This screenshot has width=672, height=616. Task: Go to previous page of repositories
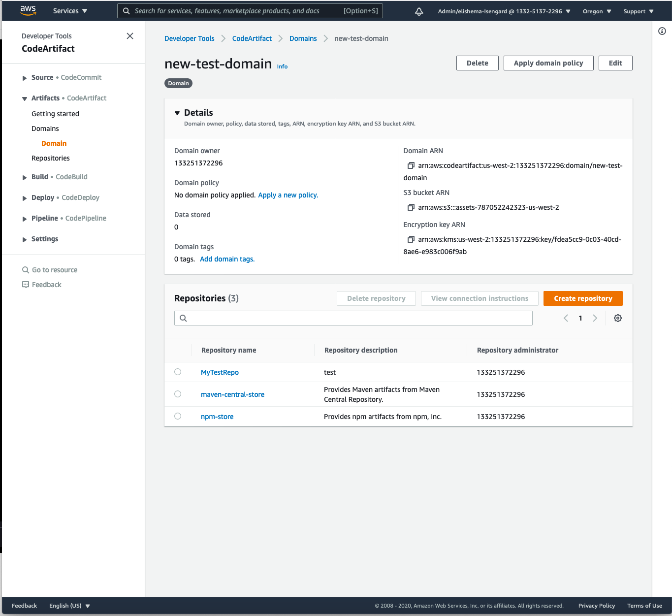click(x=566, y=318)
